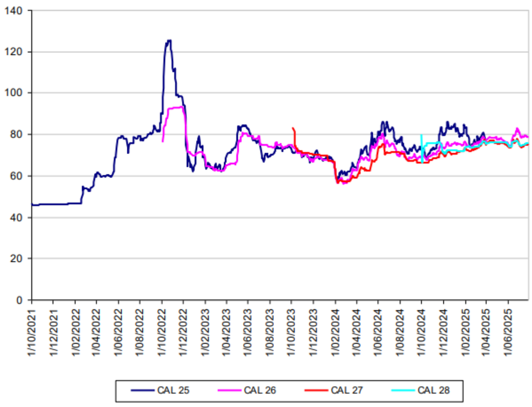The image size is (532, 407).
Task: Click the cyan CAL 28 legend line
Action: pos(403,390)
